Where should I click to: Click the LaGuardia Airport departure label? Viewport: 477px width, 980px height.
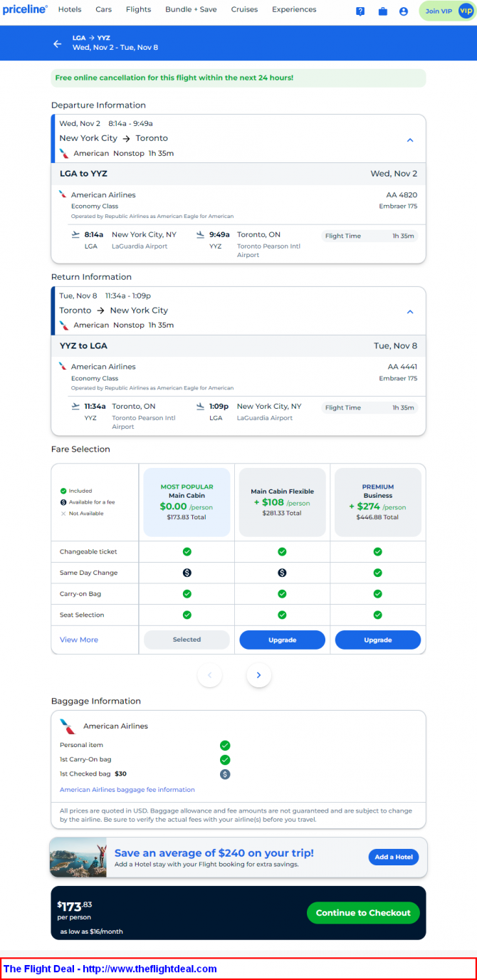[140, 246]
